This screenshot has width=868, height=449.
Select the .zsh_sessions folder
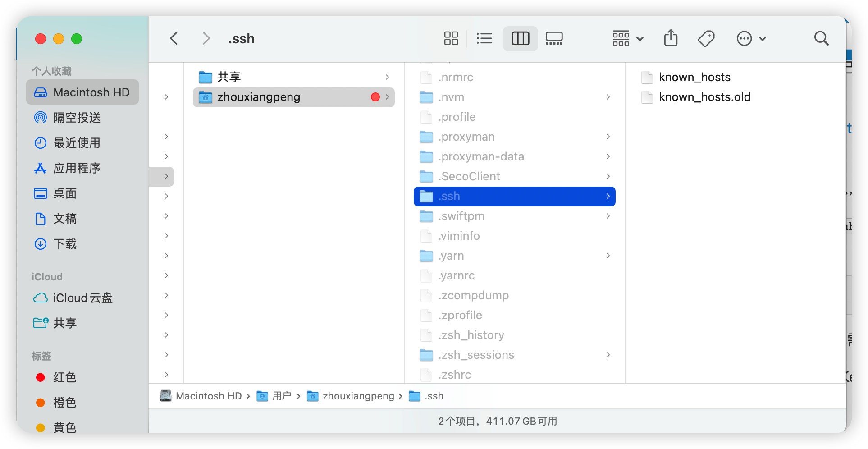tap(515, 355)
